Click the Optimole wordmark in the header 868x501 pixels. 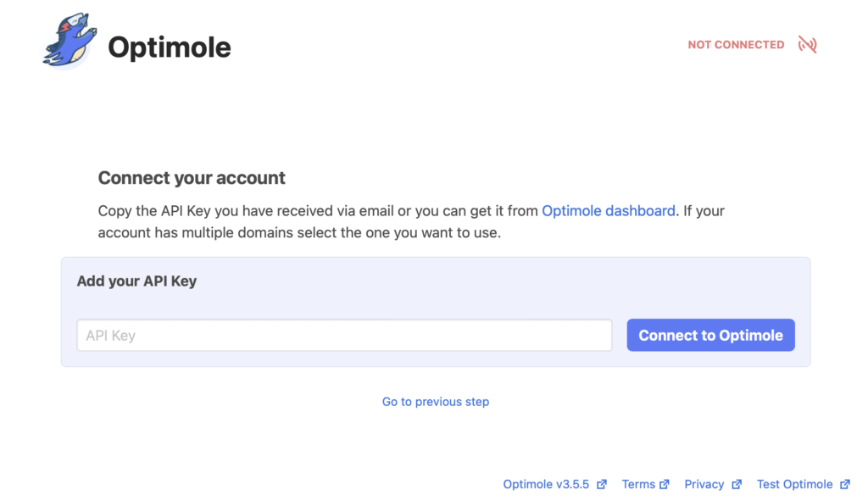pos(169,47)
